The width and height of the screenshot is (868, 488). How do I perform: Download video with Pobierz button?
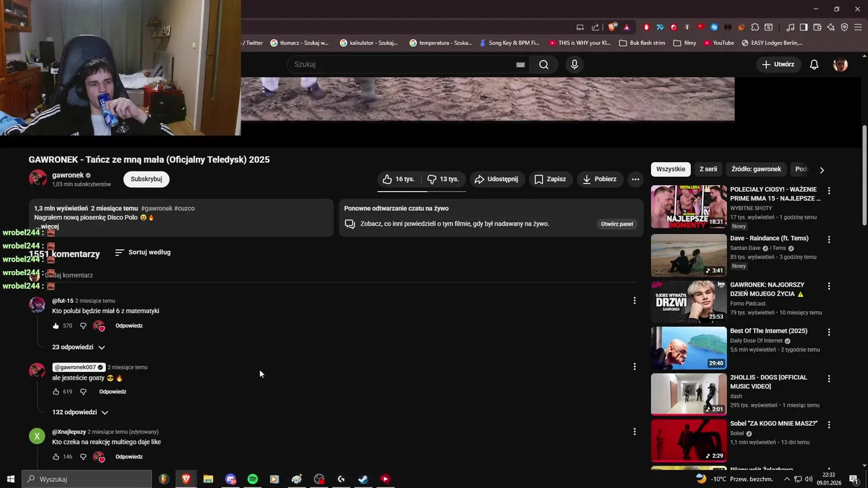[599, 179]
